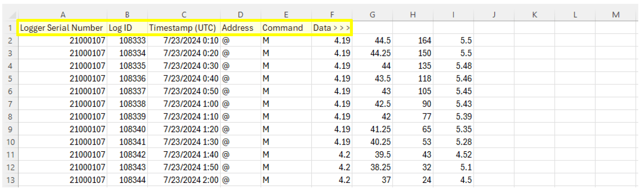Click the Address header cell

point(240,28)
